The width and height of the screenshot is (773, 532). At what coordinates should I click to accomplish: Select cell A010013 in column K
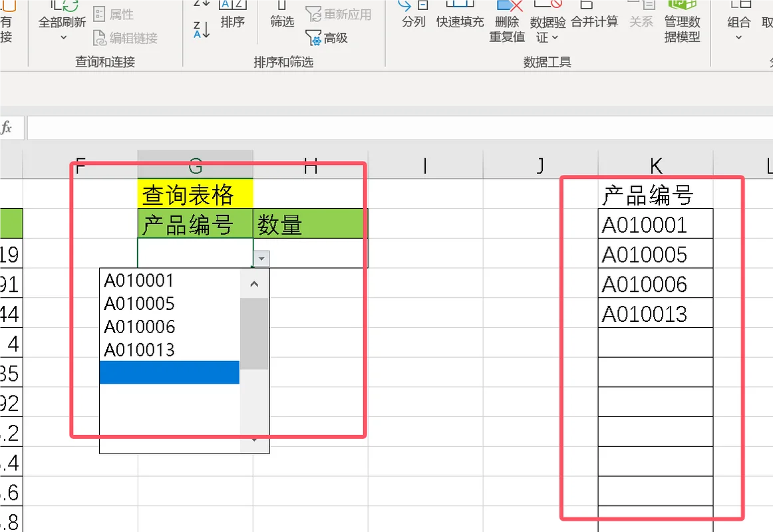(656, 313)
